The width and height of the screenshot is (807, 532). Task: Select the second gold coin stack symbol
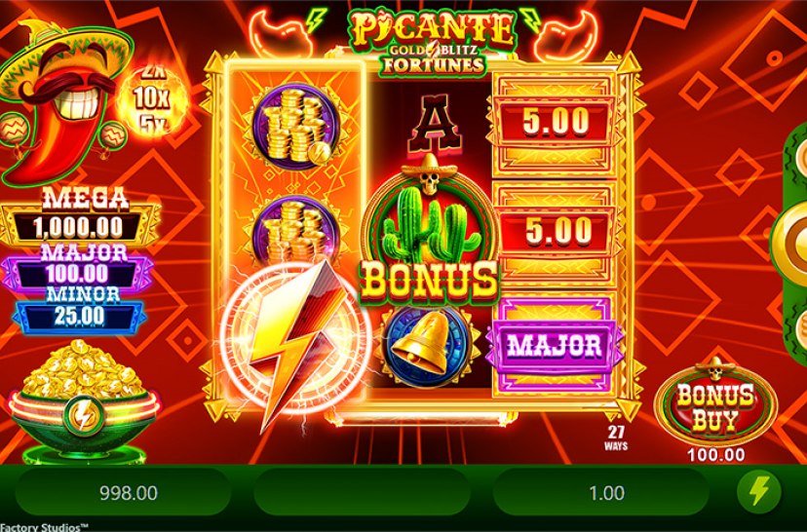pos(295,230)
